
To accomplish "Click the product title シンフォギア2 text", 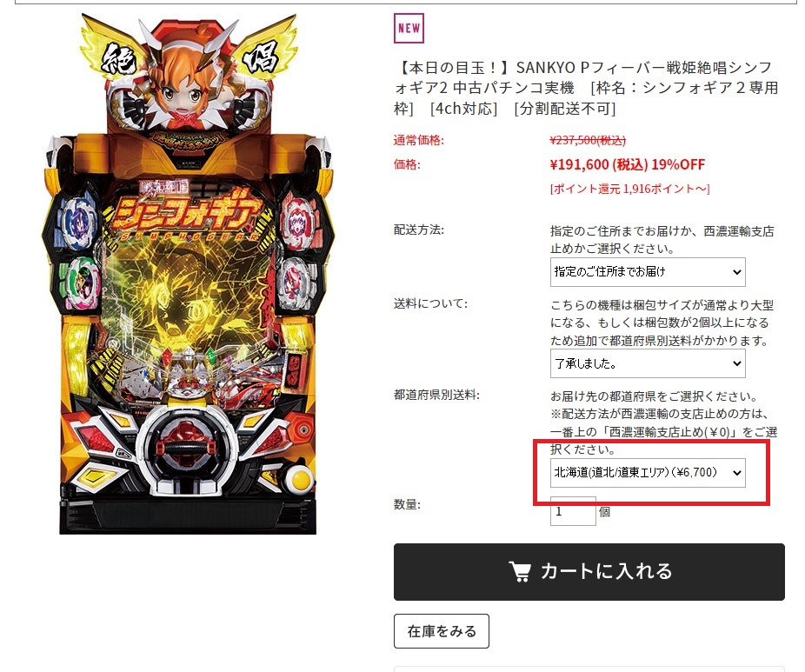I will [586, 88].
